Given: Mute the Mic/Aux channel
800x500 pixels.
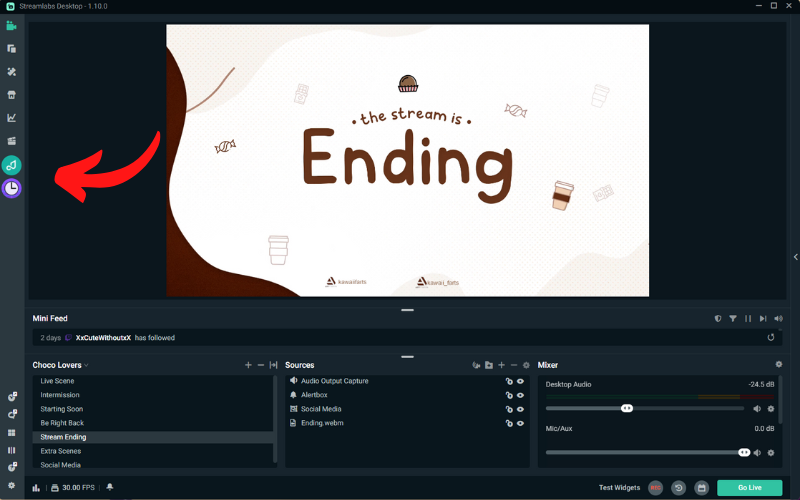Looking at the screenshot, I should 757,452.
